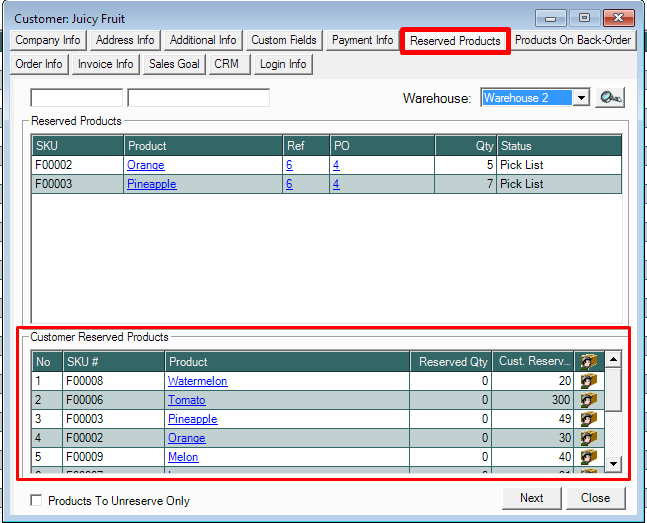Click the box icon in Pineapple reserved row

point(589,419)
